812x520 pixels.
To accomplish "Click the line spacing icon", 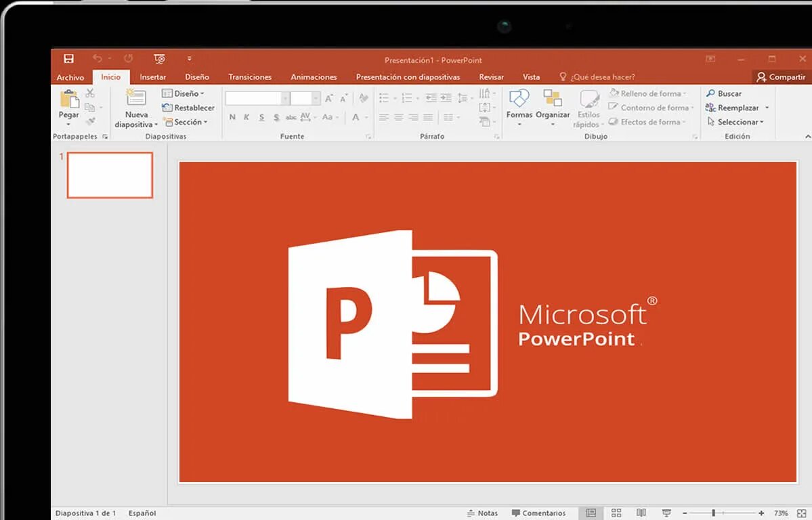I will pos(463,98).
